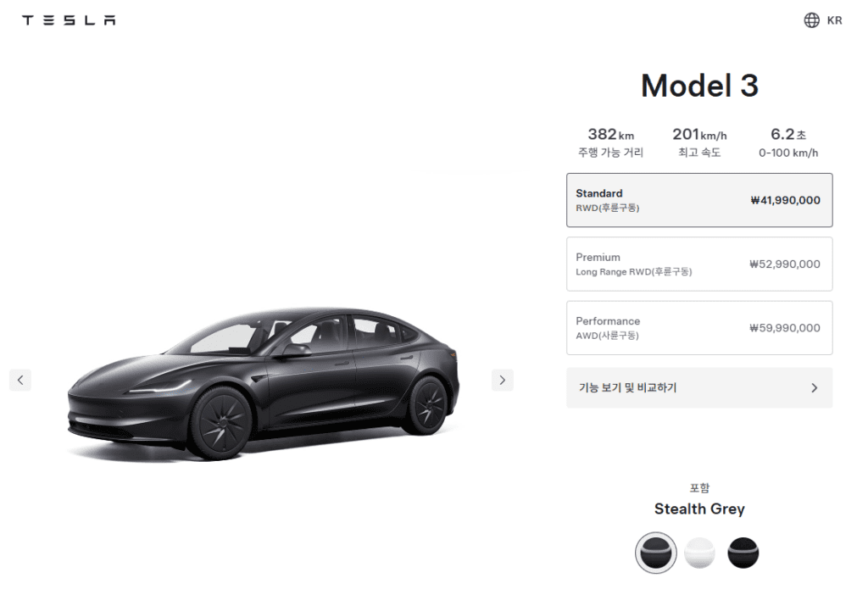The image size is (868, 595).
Task: Choose the black paint swatch
Action: [743, 553]
